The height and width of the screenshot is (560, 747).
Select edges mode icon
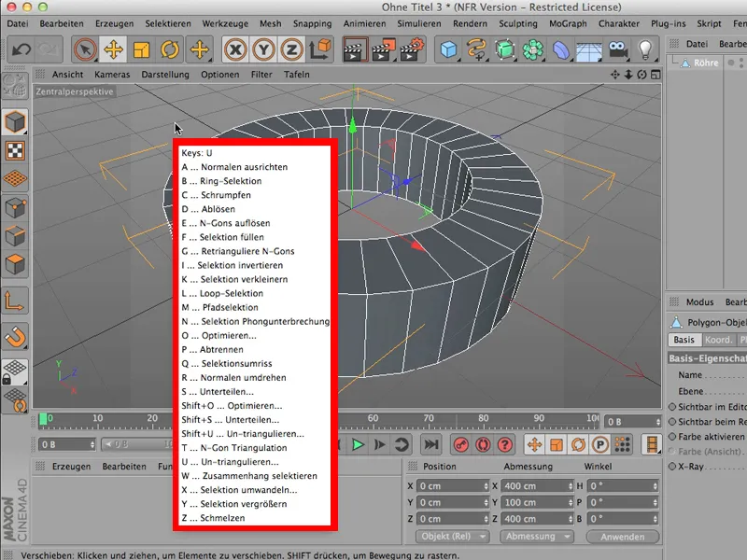15,236
